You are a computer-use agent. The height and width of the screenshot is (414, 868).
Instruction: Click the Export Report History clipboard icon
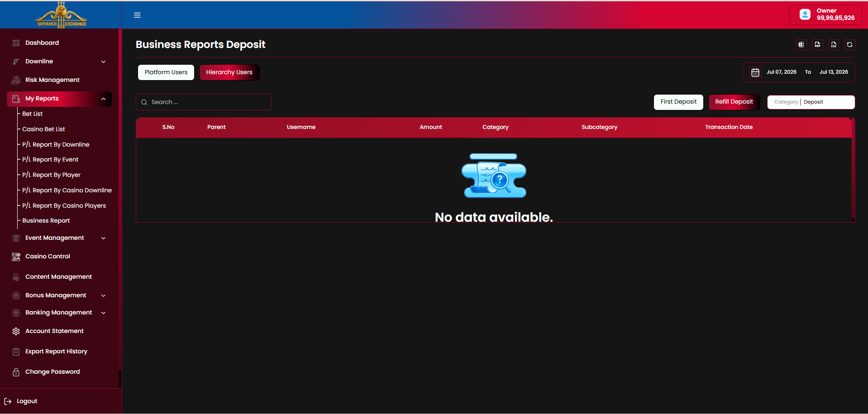coord(16,352)
